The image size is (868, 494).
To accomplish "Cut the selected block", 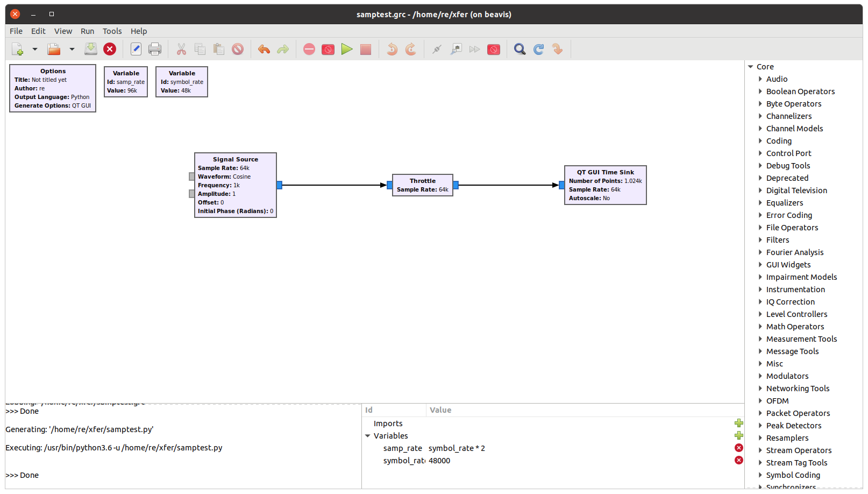I will pyautogui.click(x=182, y=49).
